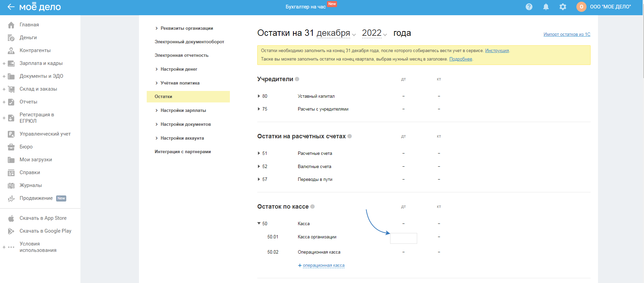The image size is (644, 283).
Task: Expand Настройки аккаунта section
Action: (180, 138)
